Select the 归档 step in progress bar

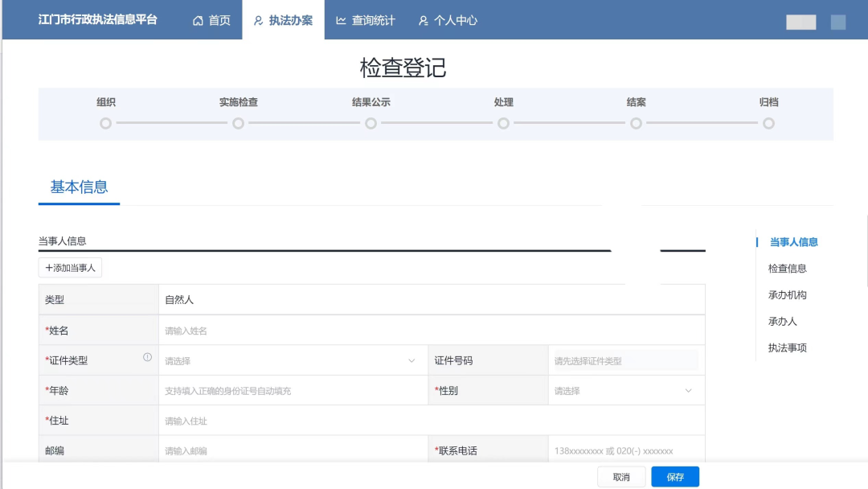768,124
